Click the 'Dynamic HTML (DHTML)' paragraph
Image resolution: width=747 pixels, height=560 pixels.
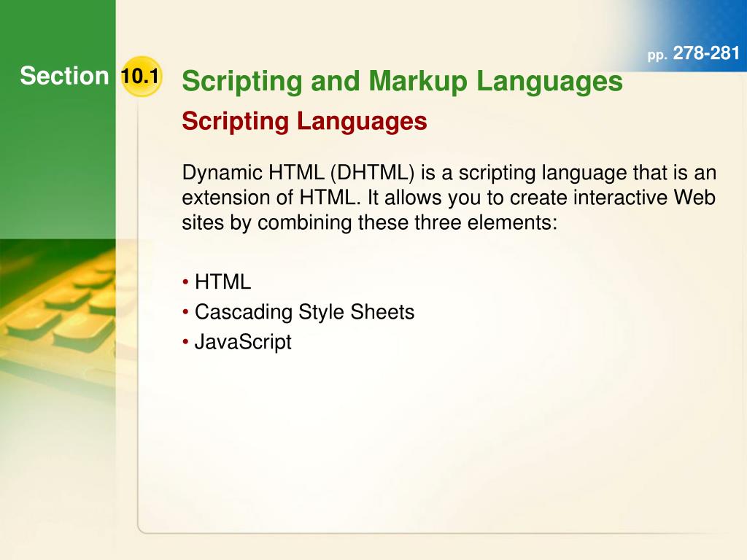click(x=449, y=197)
